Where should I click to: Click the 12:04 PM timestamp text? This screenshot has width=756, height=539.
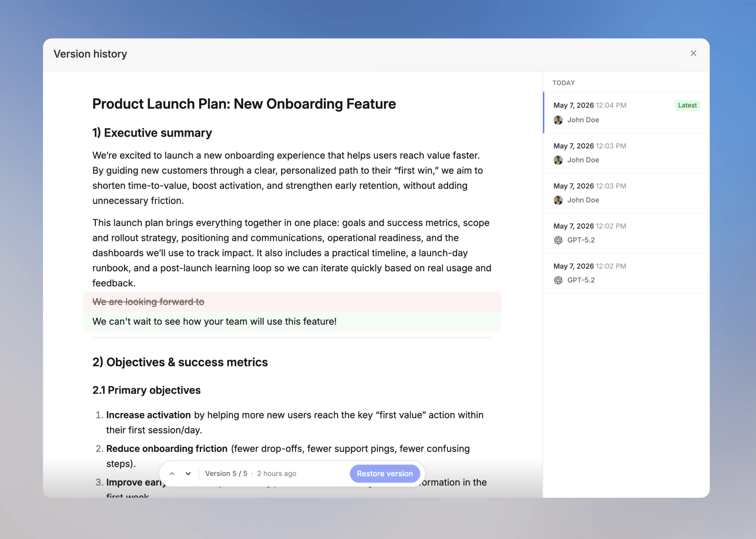pyautogui.click(x=611, y=105)
